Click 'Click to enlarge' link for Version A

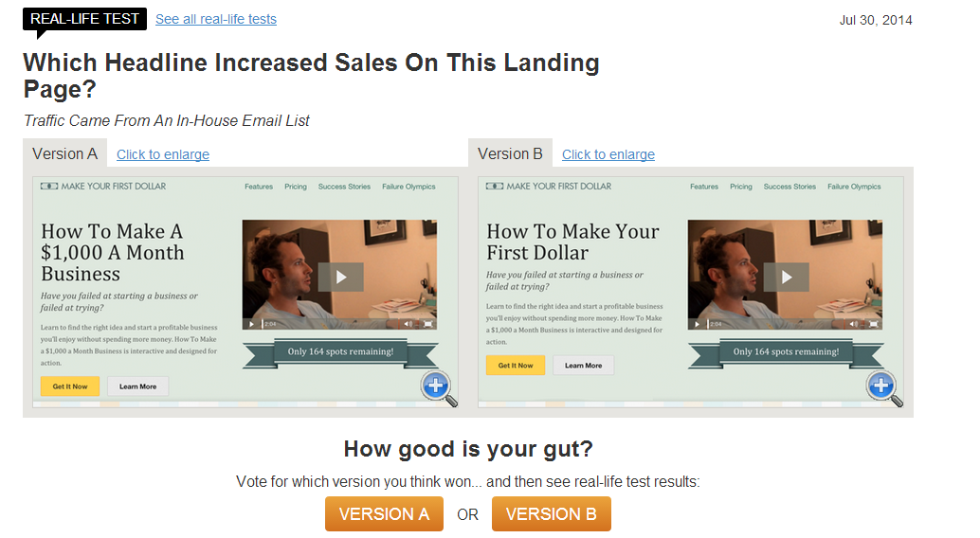point(162,154)
